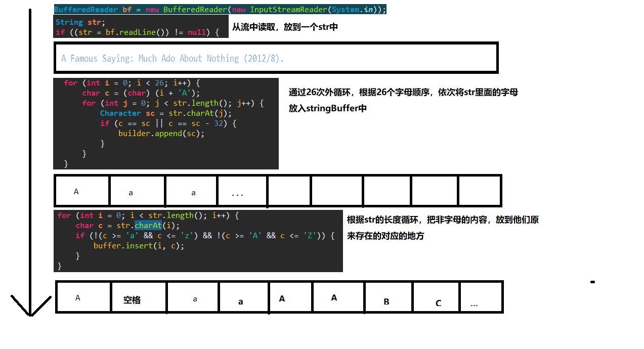Click the 'Character sc = str.charAt(j);' line

165,113
